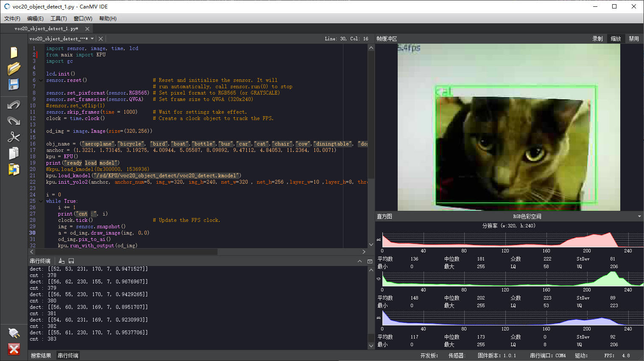Screen dimensions: 644x361
Task: Toggle the 录制 record button
Action: tap(597, 39)
